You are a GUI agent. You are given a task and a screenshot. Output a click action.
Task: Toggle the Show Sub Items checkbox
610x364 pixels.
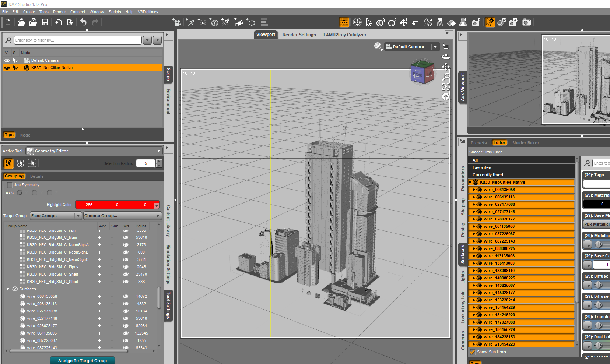click(x=473, y=352)
